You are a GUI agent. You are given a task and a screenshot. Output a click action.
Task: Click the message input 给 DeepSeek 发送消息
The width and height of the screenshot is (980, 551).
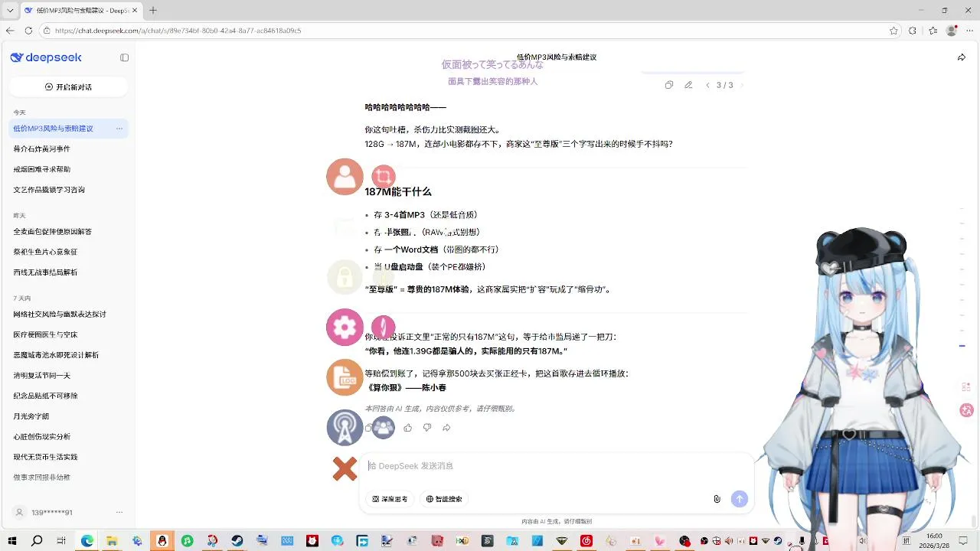555,465
